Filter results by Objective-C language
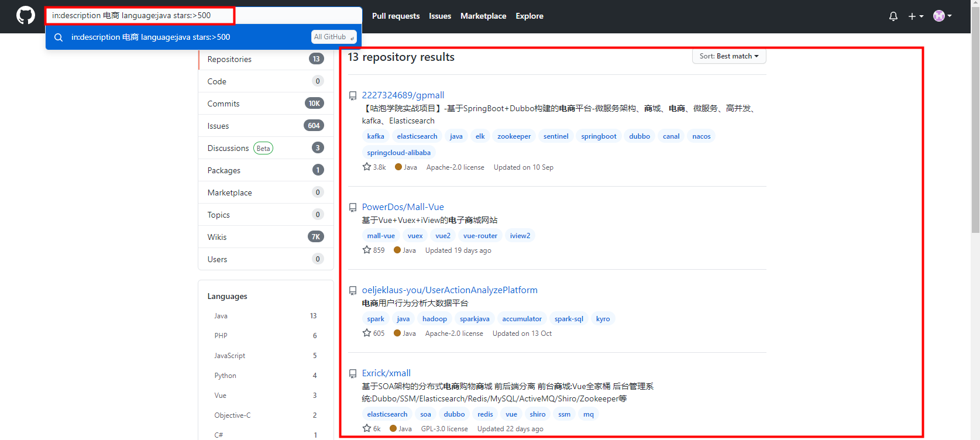This screenshot has width=980, height=440. pyautogui.click(x=266, y=415)
